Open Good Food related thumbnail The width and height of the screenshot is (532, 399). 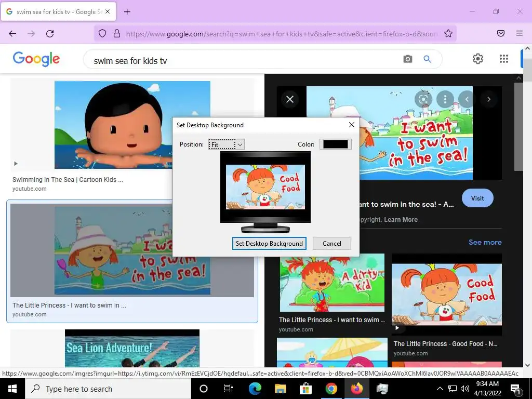coord(446,295)
